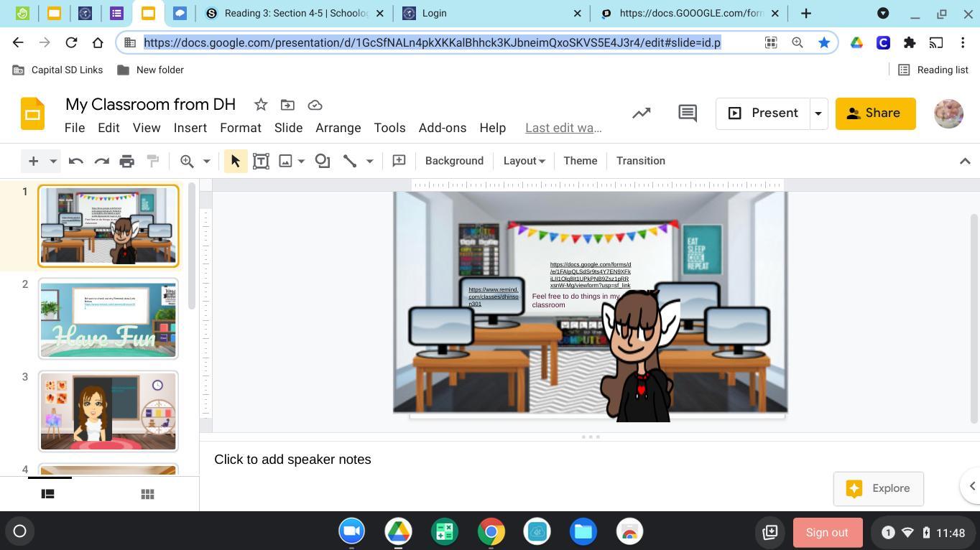Viewport: 980px width, 550px height.
Task: Open the Tools menu
Action: (x=390, y=128)
